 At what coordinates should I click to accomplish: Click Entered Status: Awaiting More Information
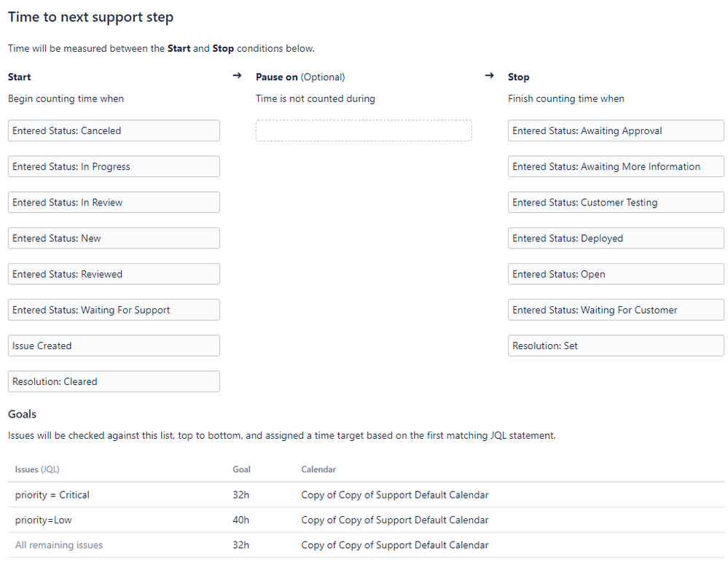[616, 166]
